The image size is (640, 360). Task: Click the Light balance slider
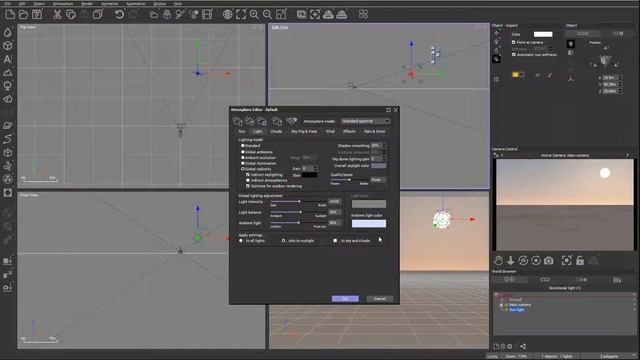(298, 212)
